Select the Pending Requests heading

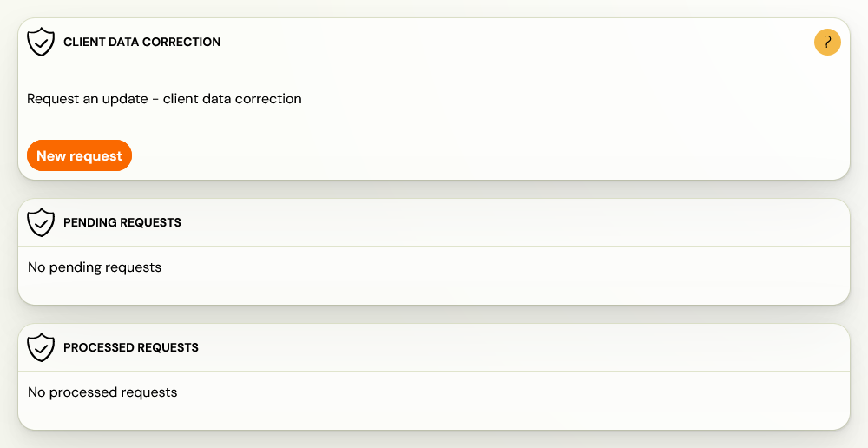pyautogui.click(x=122, y=222)
